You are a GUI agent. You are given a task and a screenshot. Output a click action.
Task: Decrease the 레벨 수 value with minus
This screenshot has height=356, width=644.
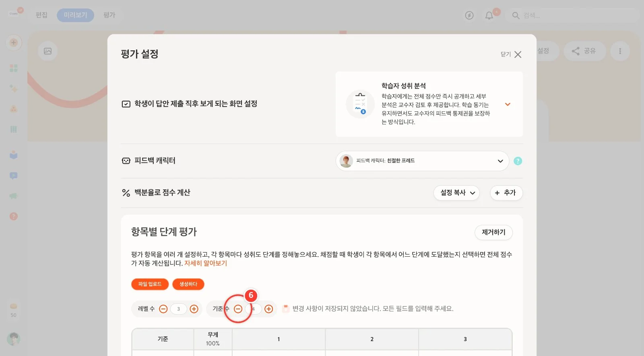click(163, 309)
